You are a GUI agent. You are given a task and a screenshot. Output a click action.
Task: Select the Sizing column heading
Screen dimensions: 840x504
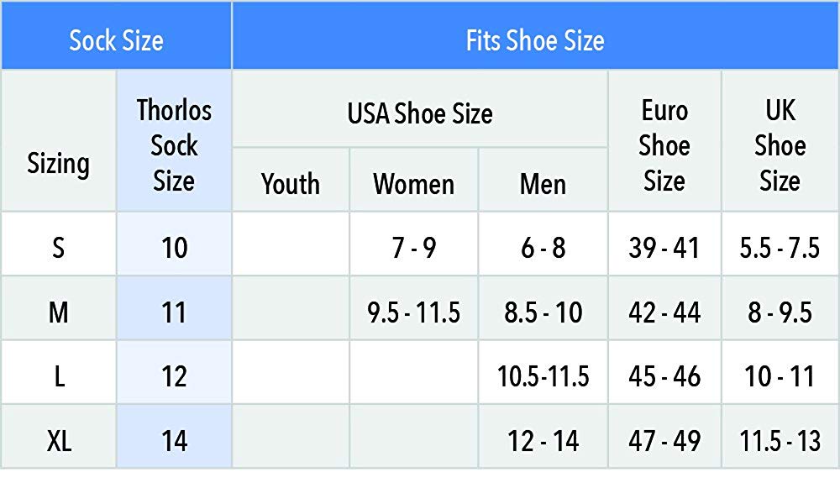(59, 141)
